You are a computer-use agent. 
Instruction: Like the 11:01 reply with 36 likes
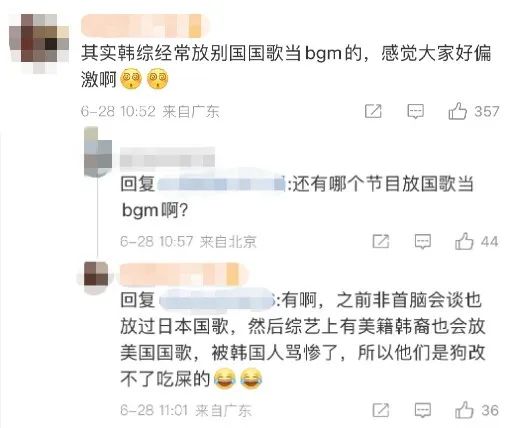click(464, 410)
